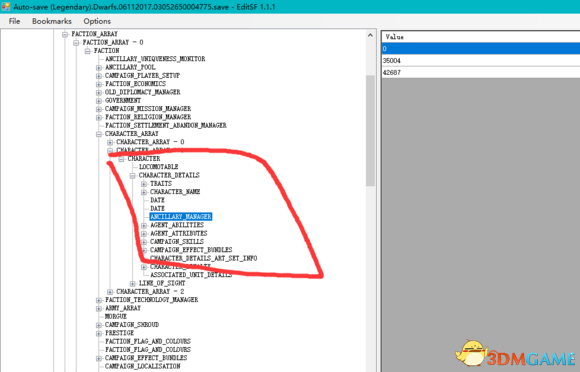Select the LOCOMOTABLE tree item
This screenshot has height=372, width=580.
[159, 167]
